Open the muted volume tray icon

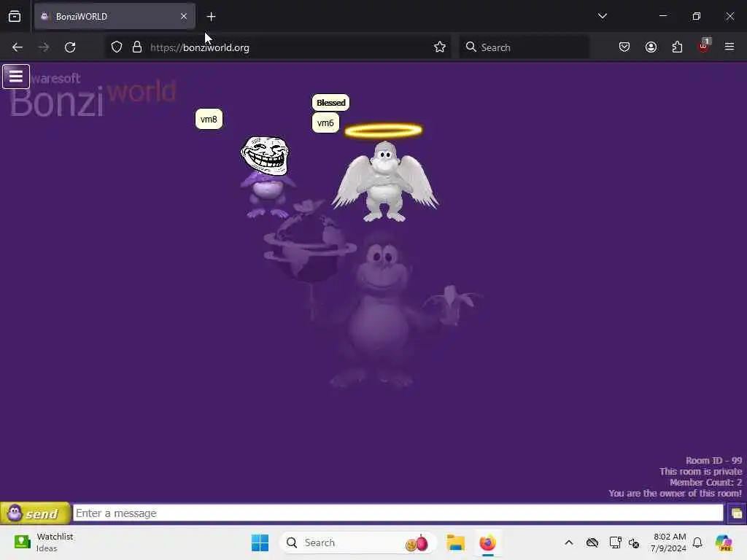pyautogui.click(x=634, y=542)
